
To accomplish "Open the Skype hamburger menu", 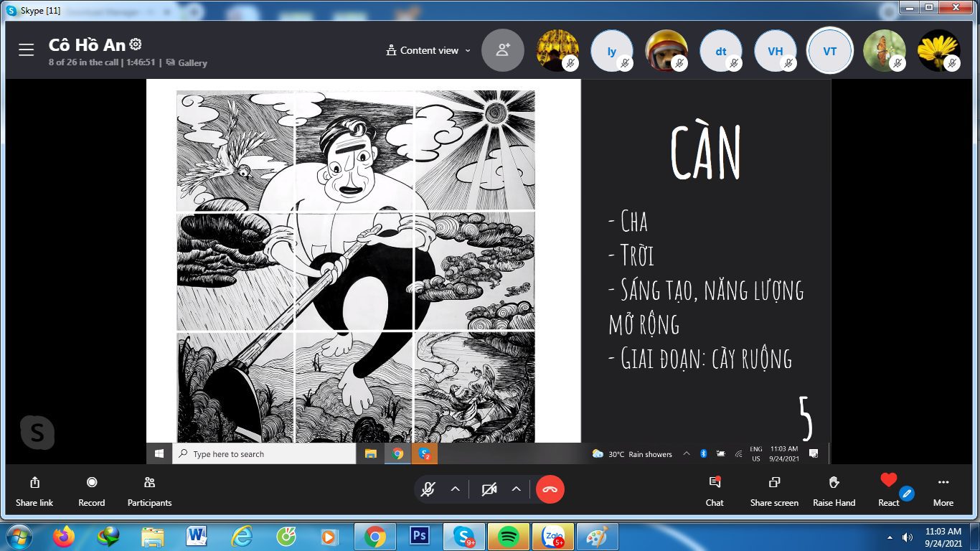I will [27, 50].
